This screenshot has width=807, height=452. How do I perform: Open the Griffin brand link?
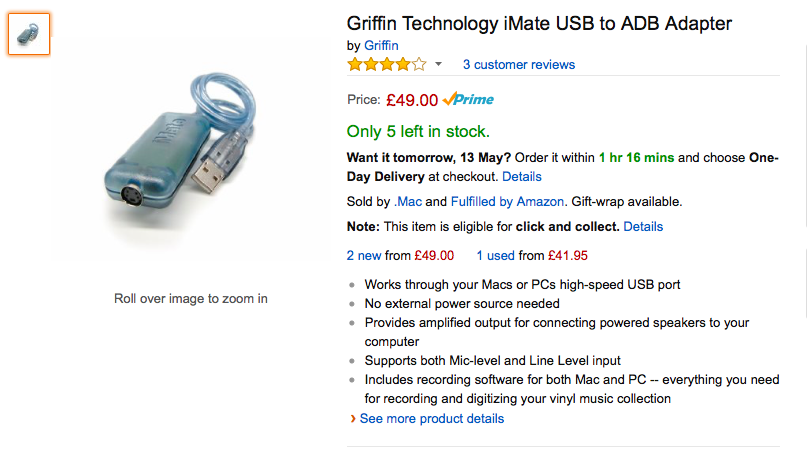pyautogui.click(x=381, y=46)
